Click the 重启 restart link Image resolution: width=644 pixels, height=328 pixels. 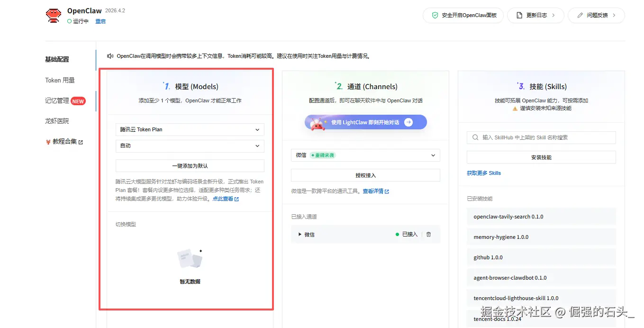point(100,21)
